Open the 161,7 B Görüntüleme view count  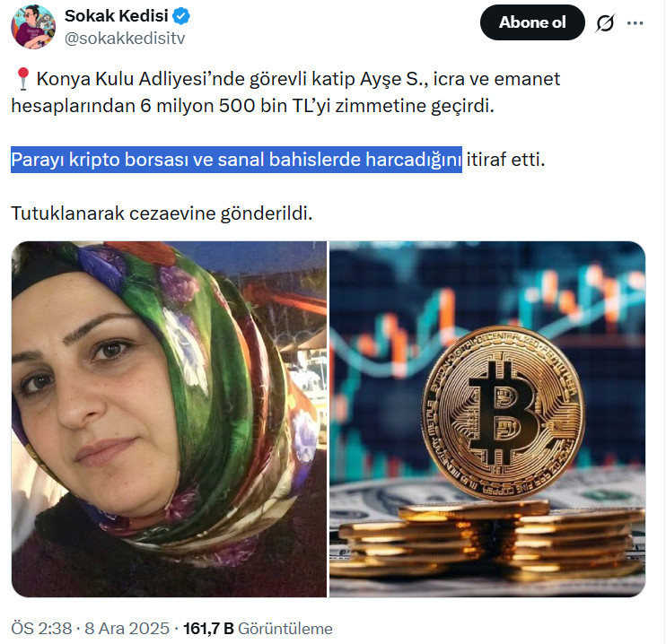tap(258, 628)
